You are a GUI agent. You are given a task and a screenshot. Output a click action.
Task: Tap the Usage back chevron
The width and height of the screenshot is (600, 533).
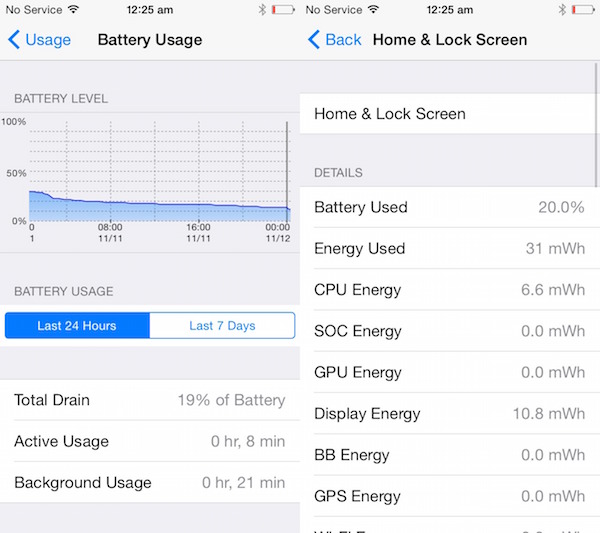(x=14, y=39)
